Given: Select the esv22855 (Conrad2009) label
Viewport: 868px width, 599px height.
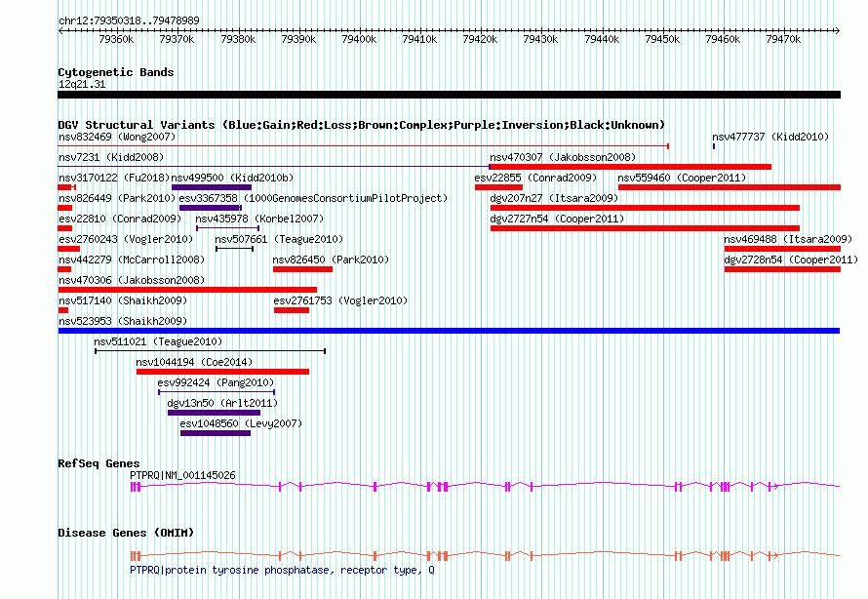Looking at the screenshot, I should click(x=535, y=178).
